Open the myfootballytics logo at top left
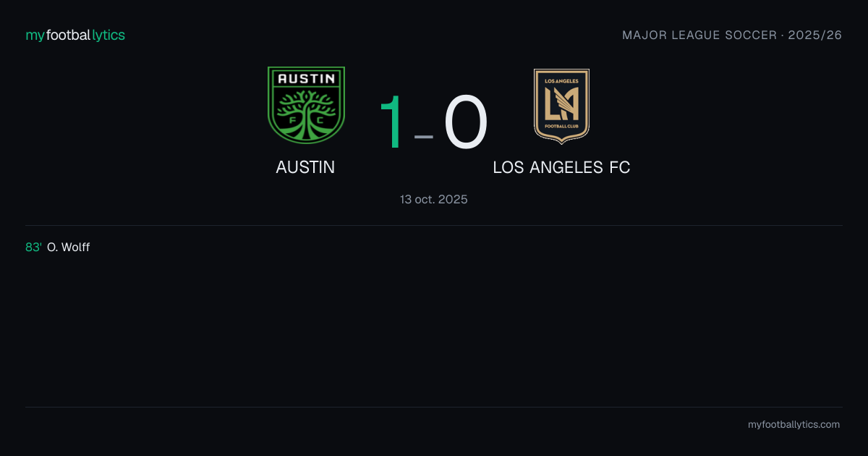This screenshot has height=456, width=868. [75, 35]
